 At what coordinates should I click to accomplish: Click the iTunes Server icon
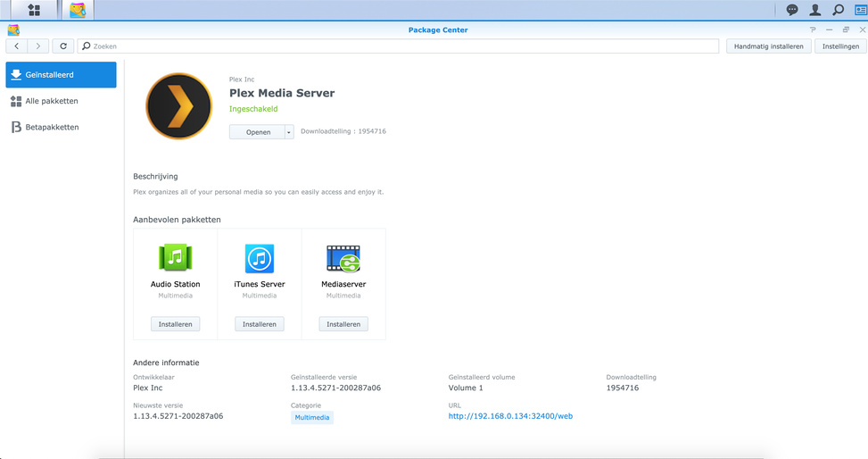(x=260, y=258)
